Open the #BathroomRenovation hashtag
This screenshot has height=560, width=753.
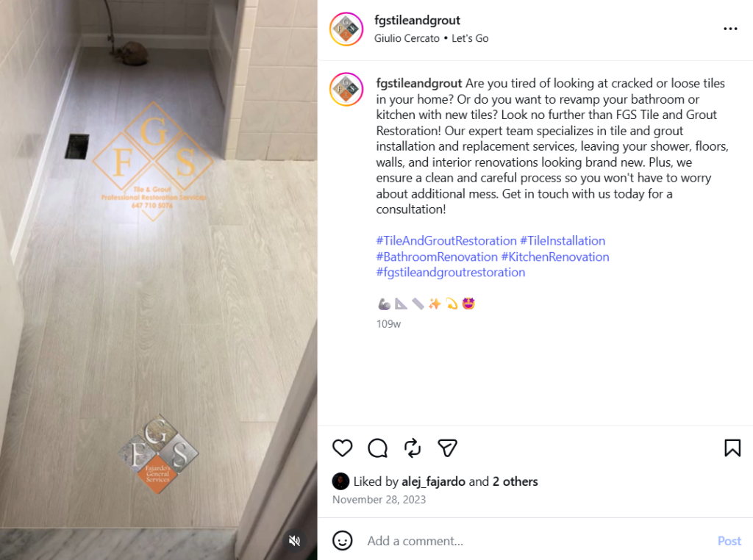click(437, 256)
